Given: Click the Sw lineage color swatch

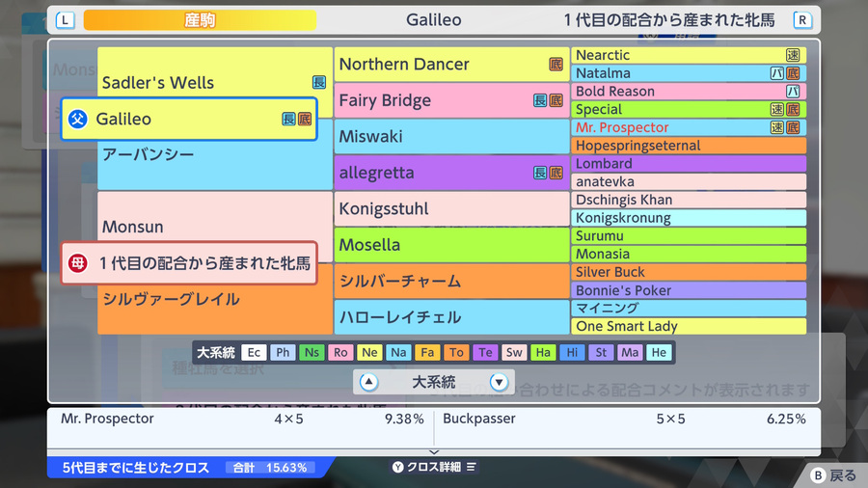Looking at the screenshot, I should [514, 352].
